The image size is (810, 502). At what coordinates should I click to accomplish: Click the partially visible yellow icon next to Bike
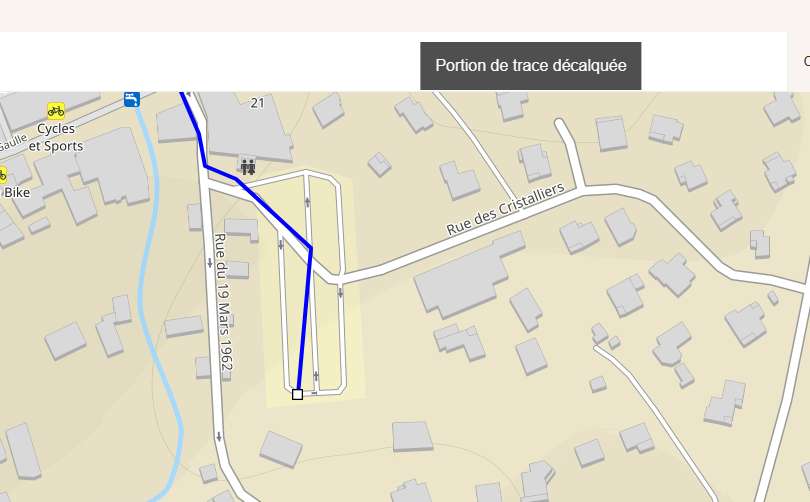click(x=3, y=175)
